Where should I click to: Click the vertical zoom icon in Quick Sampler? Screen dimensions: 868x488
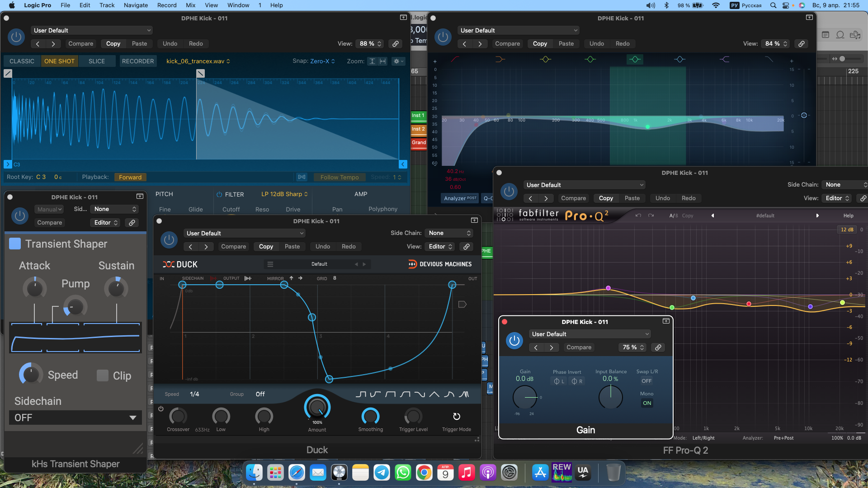pyautogui.click(x=372, y=61)
